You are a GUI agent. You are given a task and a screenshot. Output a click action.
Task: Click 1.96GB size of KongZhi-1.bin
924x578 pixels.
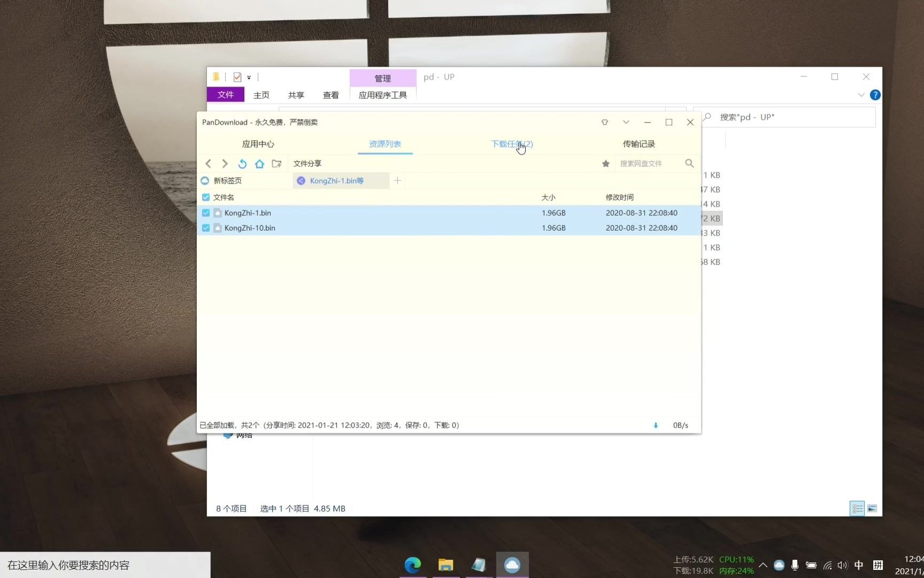pos(553,213)
